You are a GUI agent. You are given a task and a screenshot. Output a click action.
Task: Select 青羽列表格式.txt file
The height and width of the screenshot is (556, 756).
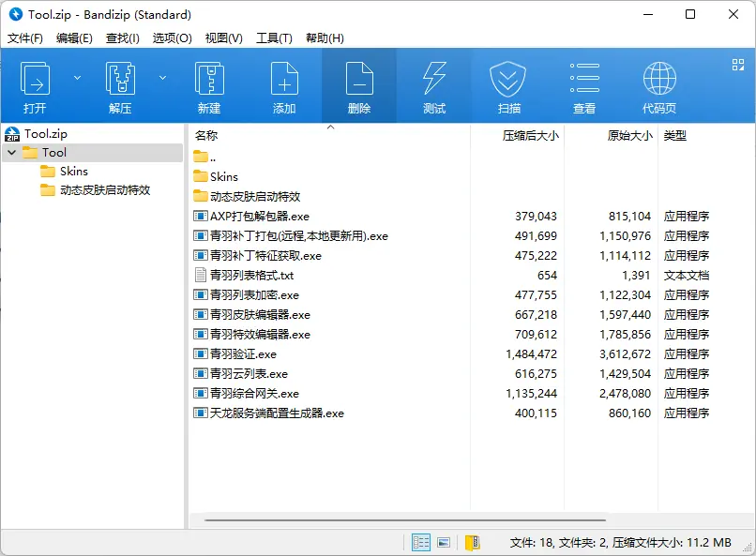click(x=244, y=276)
